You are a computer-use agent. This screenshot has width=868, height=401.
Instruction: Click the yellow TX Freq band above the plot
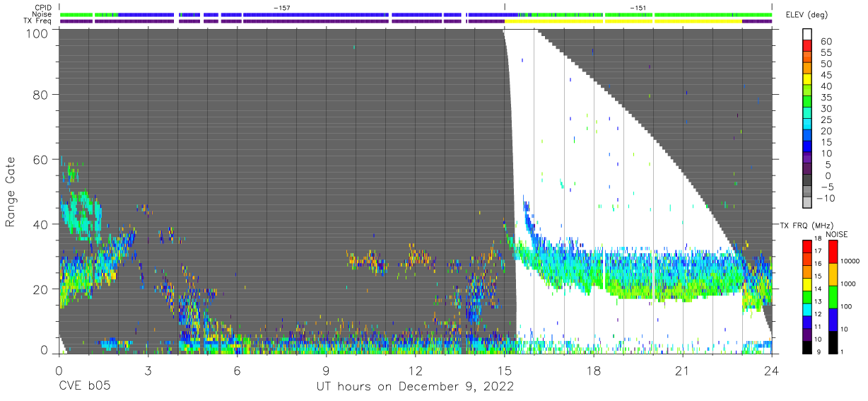tap(622, 21)
